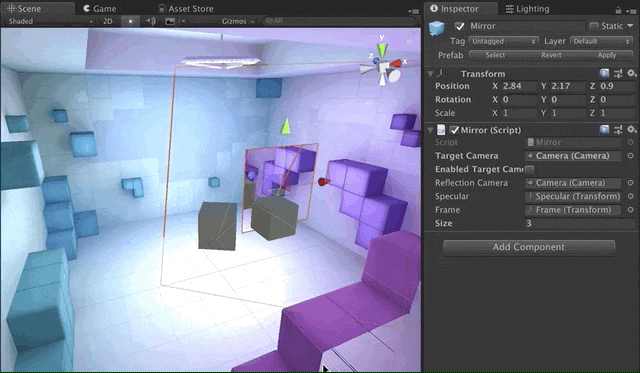
Task: Click the Add Component button
Action: click(x=529, y=247)
